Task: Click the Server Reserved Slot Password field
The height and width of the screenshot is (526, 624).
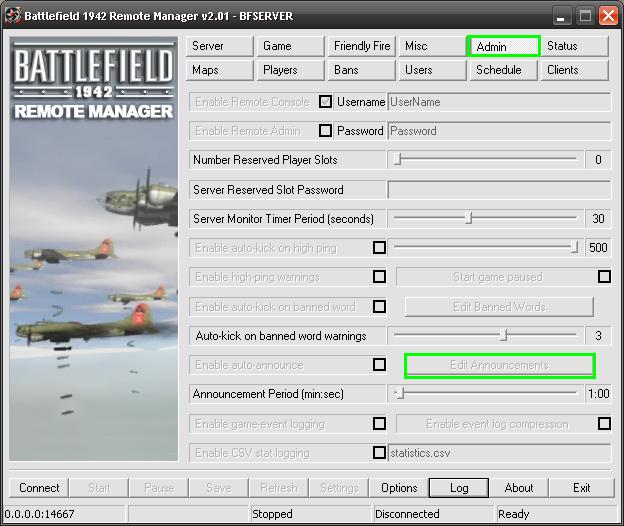Action: coord(499,190)
